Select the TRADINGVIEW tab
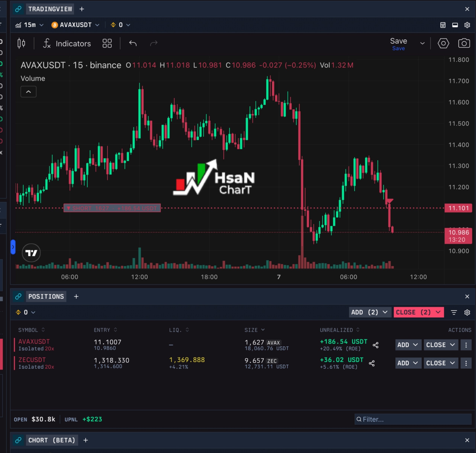This screenshot has height=453, width=476. tap(50, 9)
